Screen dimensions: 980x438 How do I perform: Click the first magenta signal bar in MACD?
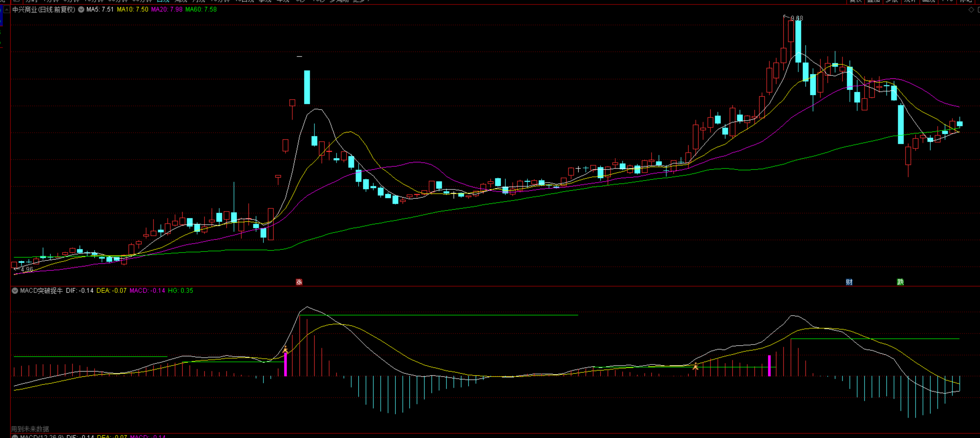point(285,364)
